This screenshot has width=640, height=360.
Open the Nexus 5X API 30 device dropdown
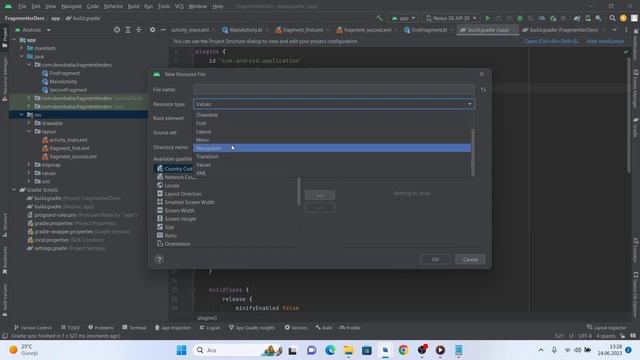pos(451,18)
